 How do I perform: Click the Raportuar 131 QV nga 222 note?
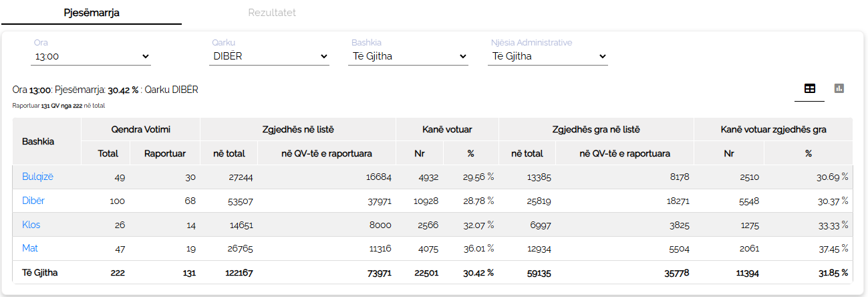click(x=59, y=106)
